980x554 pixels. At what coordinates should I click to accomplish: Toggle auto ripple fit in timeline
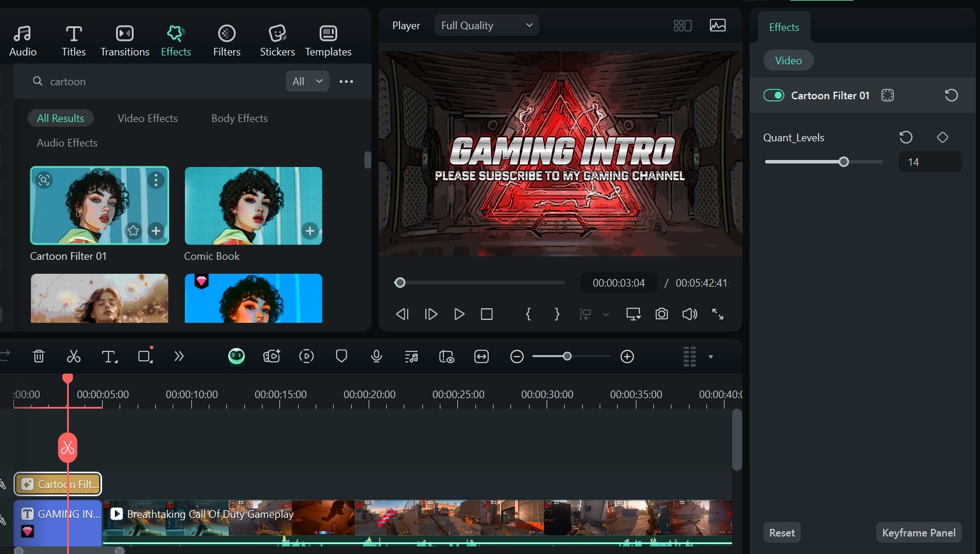click(x=481, y=356)
